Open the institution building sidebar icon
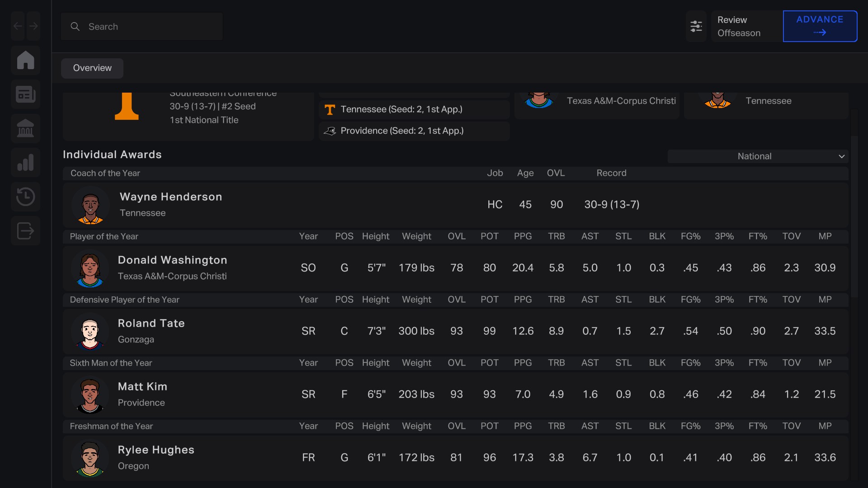 (x=25, y=129)
